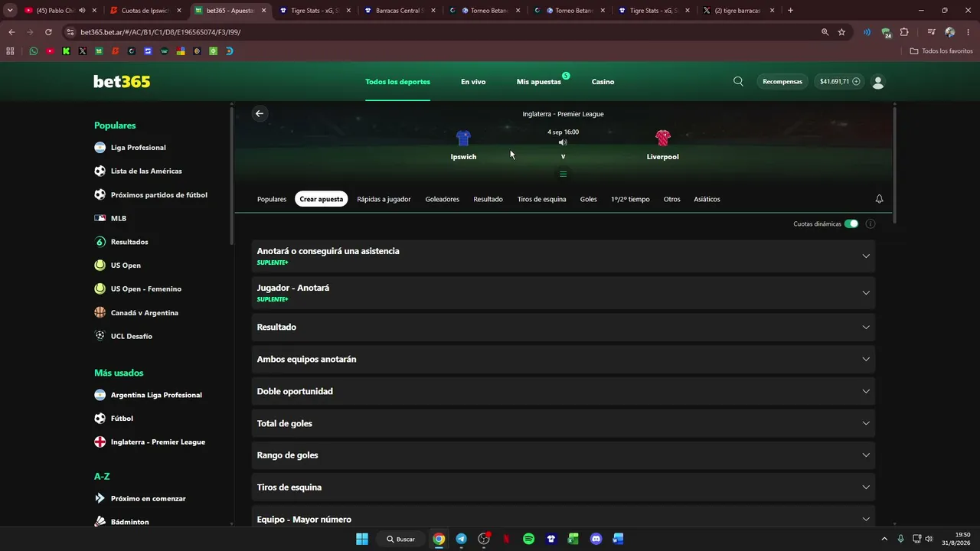Switch to Goleadores tab
The image size is (980, 551).
(443, 199)
